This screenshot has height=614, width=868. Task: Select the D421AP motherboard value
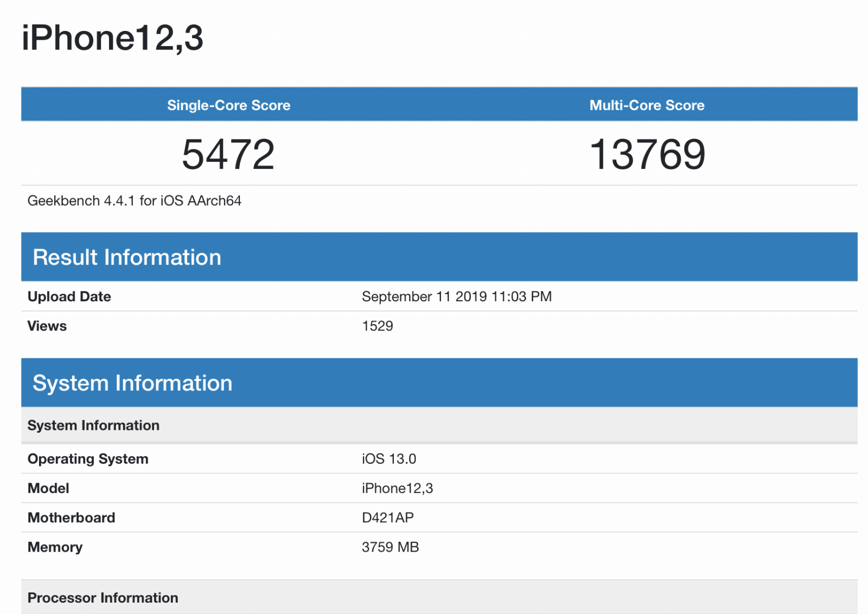(388, 517)
